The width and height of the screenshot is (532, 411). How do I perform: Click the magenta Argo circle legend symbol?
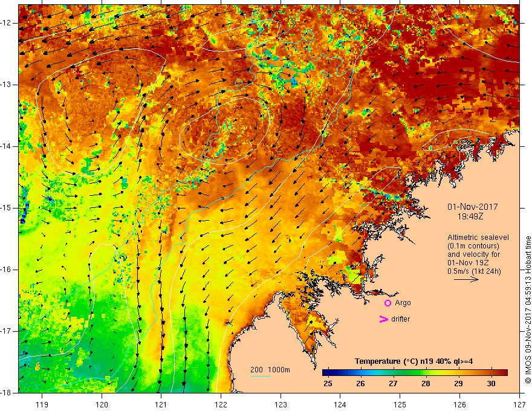coord(388,303)
